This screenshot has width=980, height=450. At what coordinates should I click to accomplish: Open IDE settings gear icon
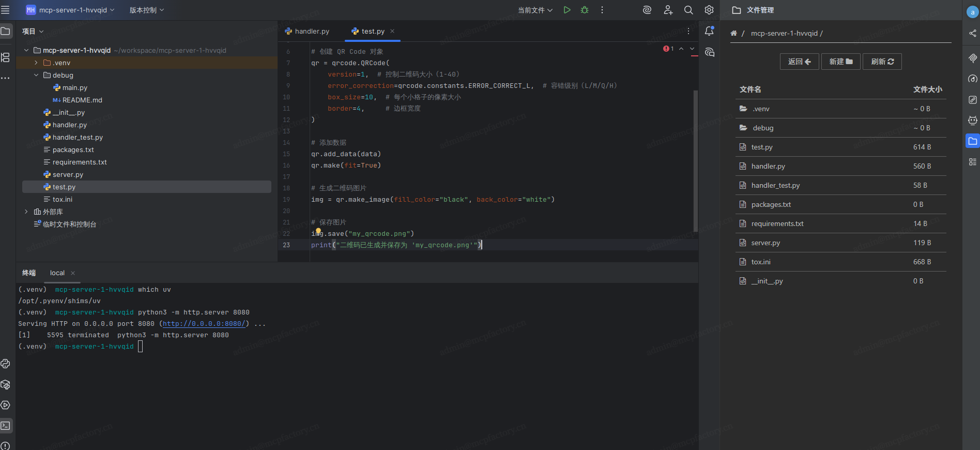pyautogui.click(x=709, y=10)
